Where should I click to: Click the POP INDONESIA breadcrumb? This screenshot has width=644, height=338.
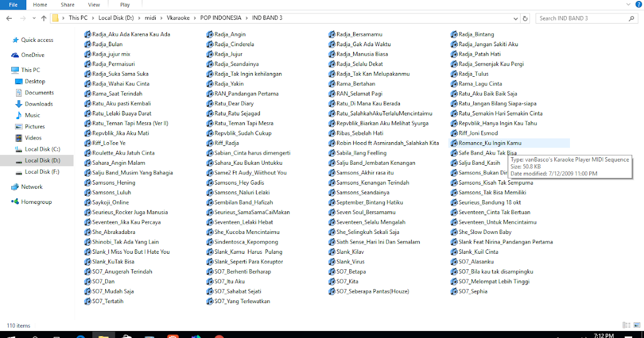point(221,18)
